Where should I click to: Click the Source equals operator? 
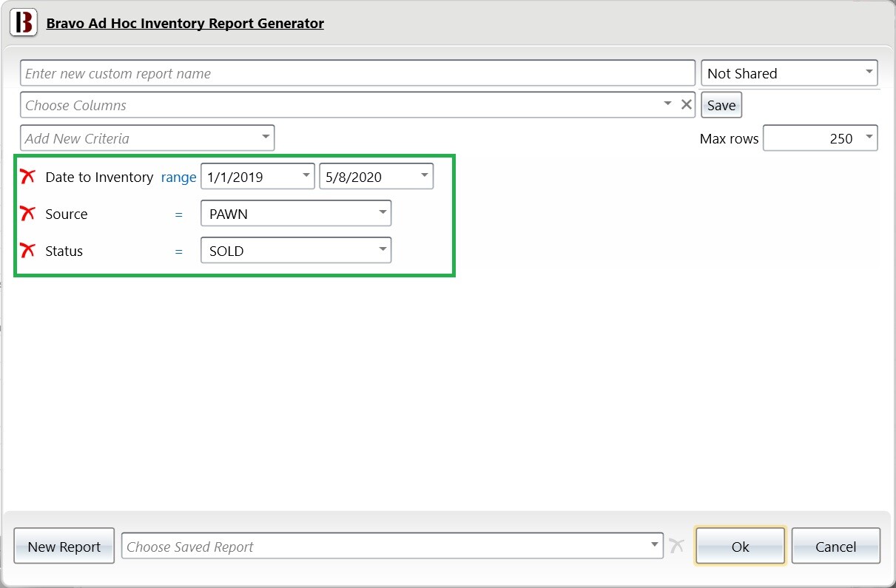click(178, 214)
